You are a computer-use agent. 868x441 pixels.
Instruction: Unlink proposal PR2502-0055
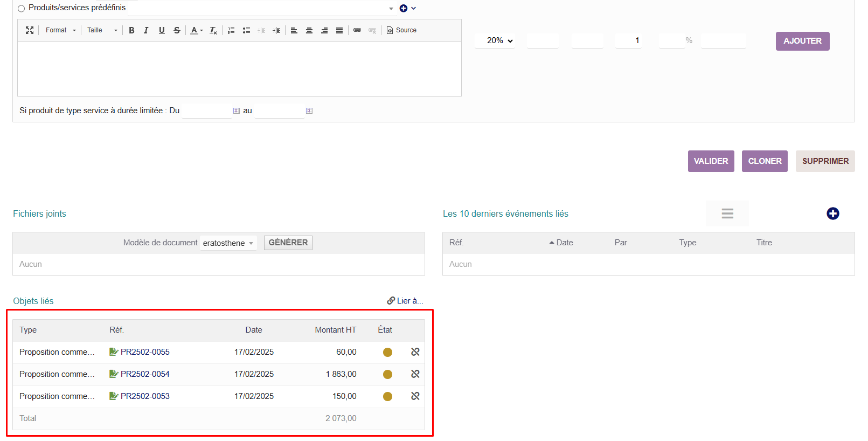pyautogui.click(x=415, y=352)
